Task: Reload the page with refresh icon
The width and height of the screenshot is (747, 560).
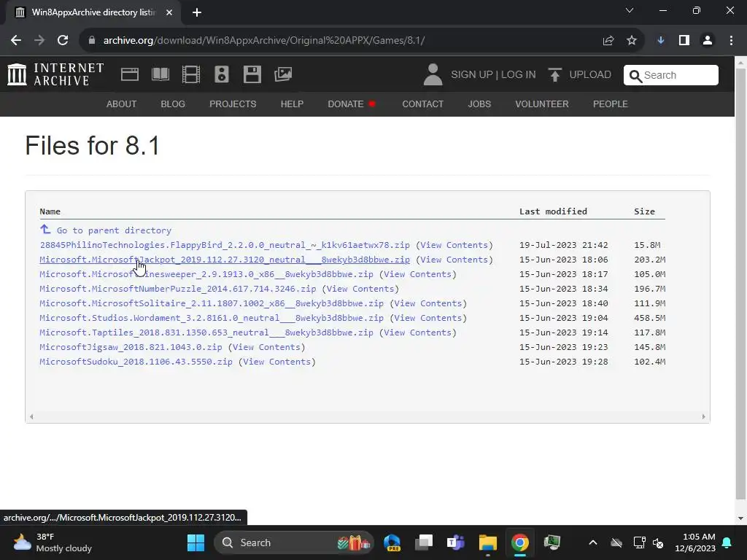Action: 63,41
